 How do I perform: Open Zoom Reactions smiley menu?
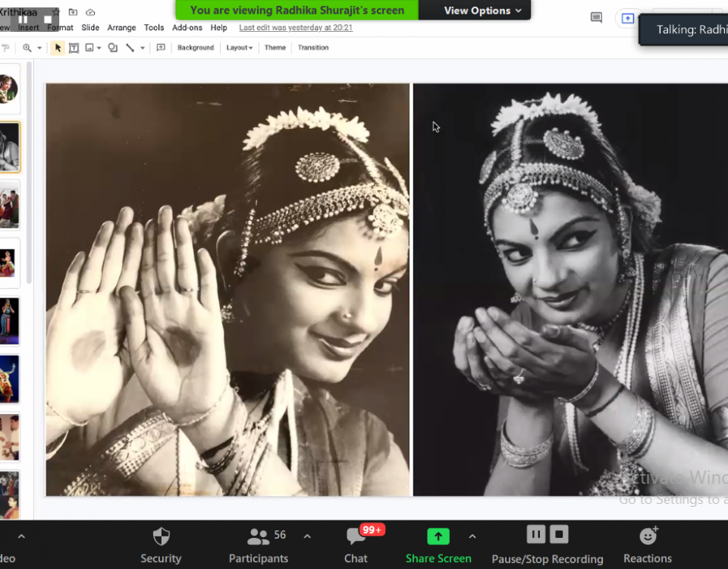[x=648, y=545]
